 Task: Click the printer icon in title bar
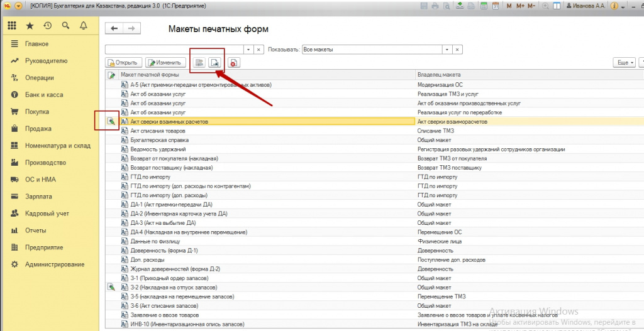[435, 6]
